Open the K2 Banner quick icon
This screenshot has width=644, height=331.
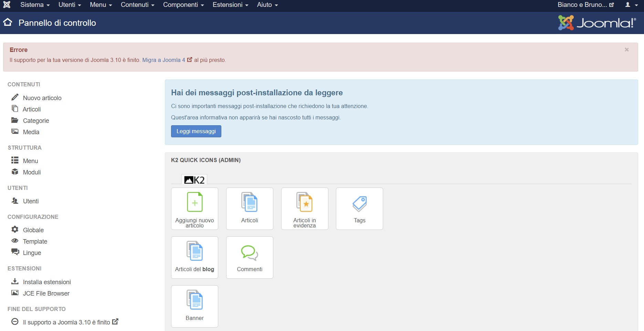click(x=194, y=306)
